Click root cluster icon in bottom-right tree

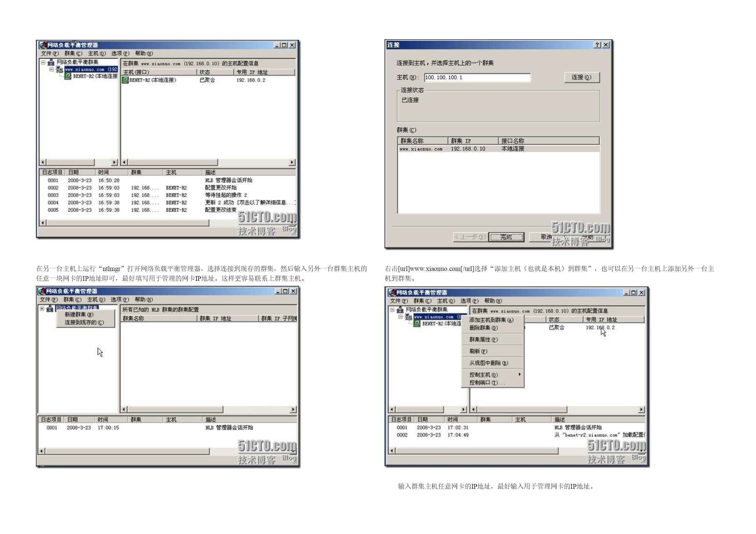(x=400, y=310)
